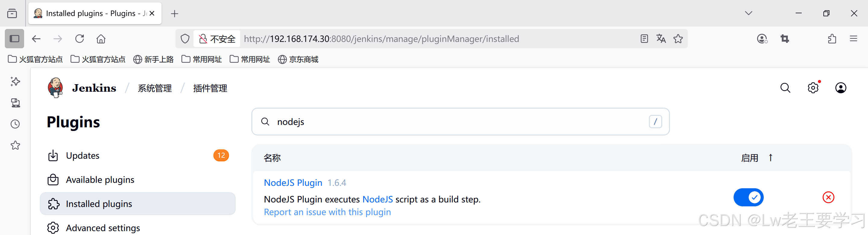Toggle the Firefox sidebar button
Viewport: 868px width, 235px height.
click(x=14, y=39)
